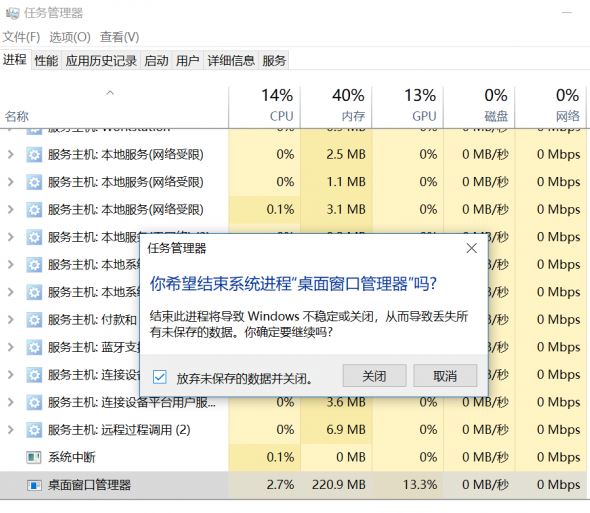
Task: Check 放弃未保存的数据并关闭 checkbox
Action: click(160, 377)
